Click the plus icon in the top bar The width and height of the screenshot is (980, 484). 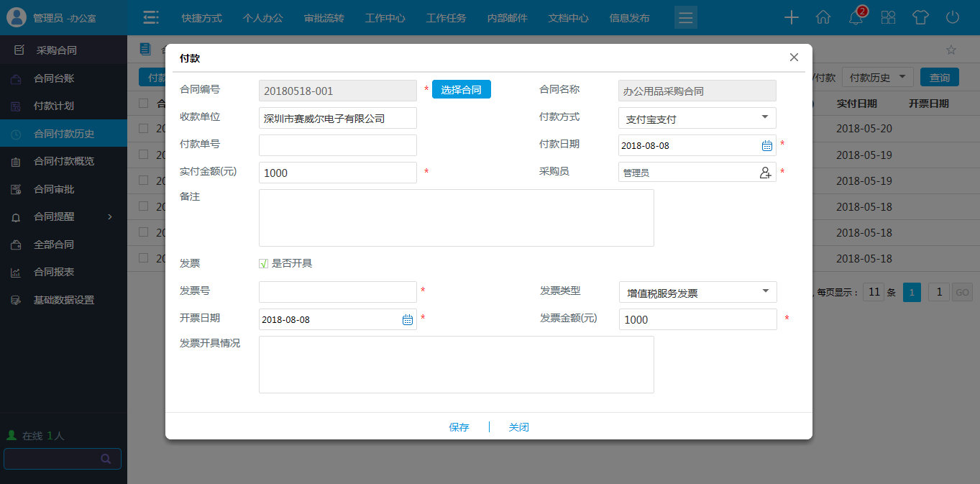[x=791, y=17]
